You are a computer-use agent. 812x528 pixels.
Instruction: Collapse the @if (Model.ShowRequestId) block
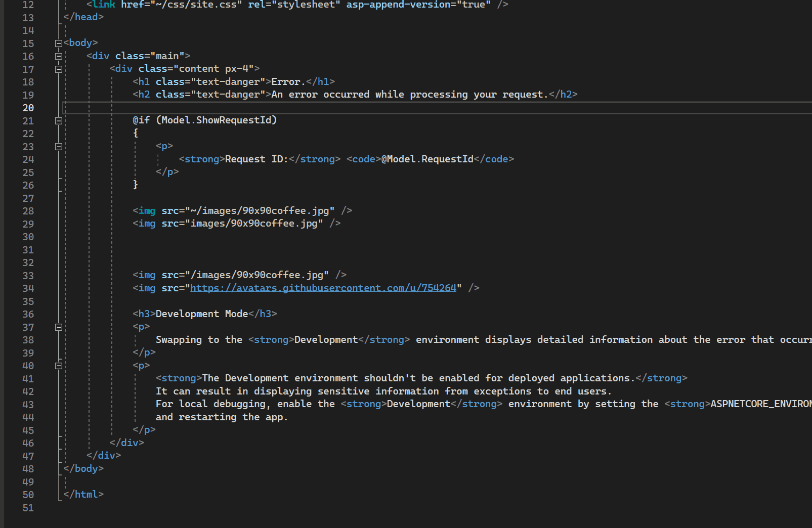tap(58, 120)
